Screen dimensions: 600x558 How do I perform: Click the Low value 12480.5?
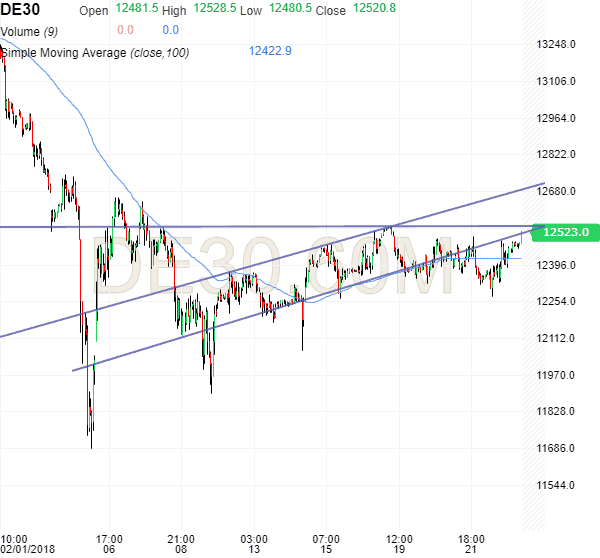pos(291,10)
